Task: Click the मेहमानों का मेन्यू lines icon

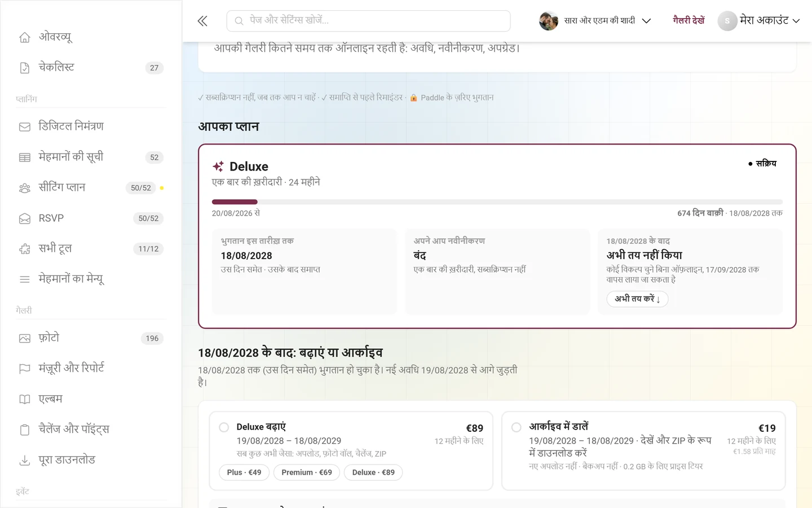Action: pos(25,279)
